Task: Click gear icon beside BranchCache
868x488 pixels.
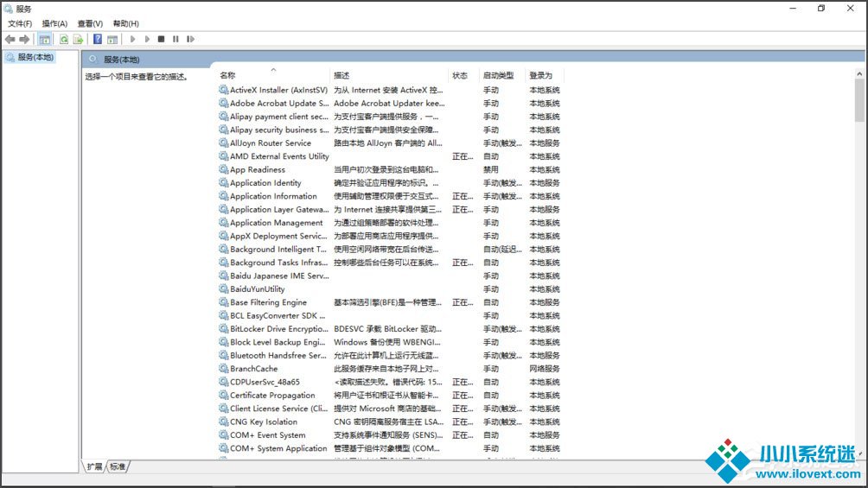Action: [223, 369]
